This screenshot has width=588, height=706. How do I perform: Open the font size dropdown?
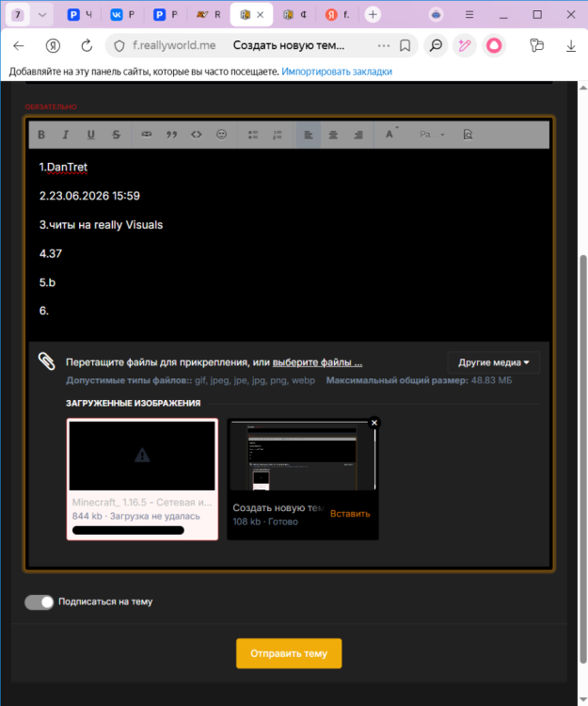coord(391,134)
